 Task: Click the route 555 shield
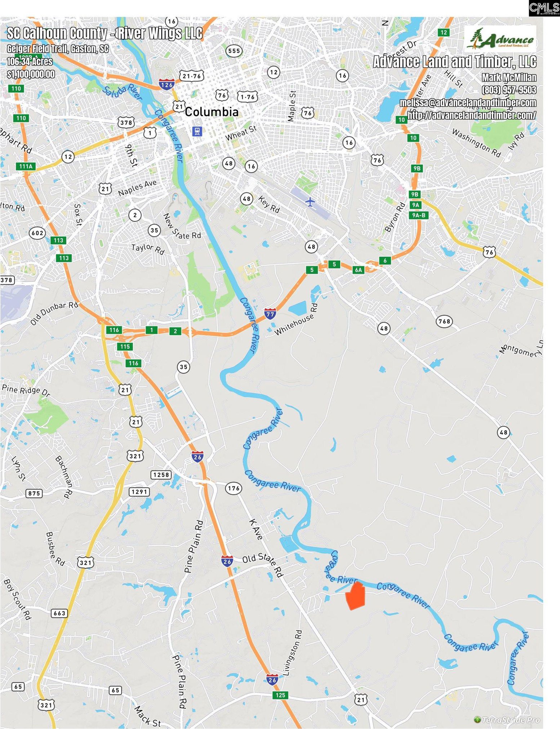pyautogui.click(x=234, y=51)
